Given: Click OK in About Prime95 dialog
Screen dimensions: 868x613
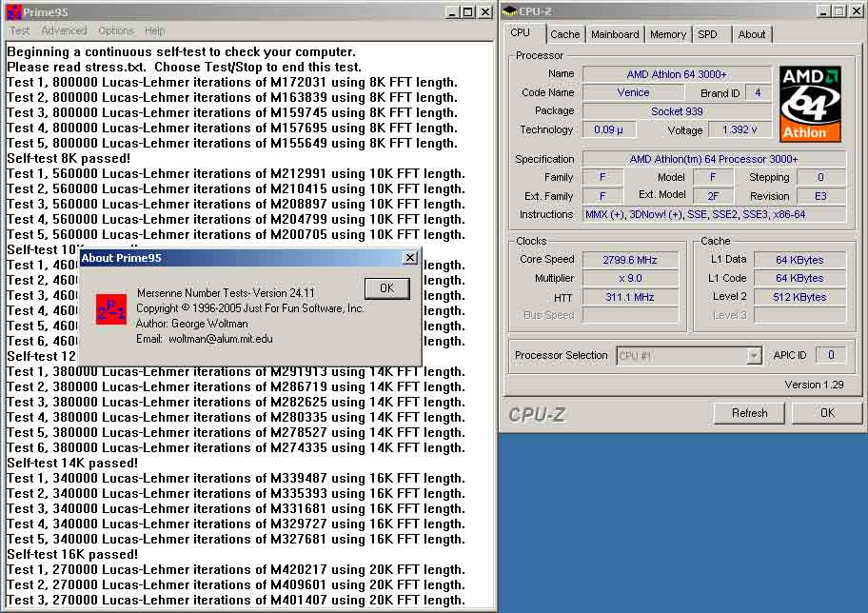Looking at the screenshot, I should coord(387,288).
